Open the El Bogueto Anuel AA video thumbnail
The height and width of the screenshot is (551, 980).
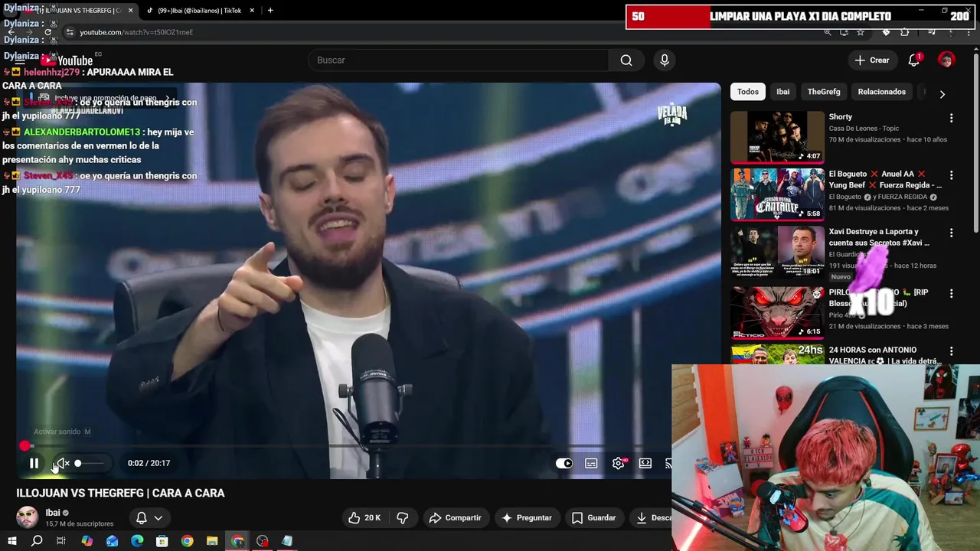point(777,194)
